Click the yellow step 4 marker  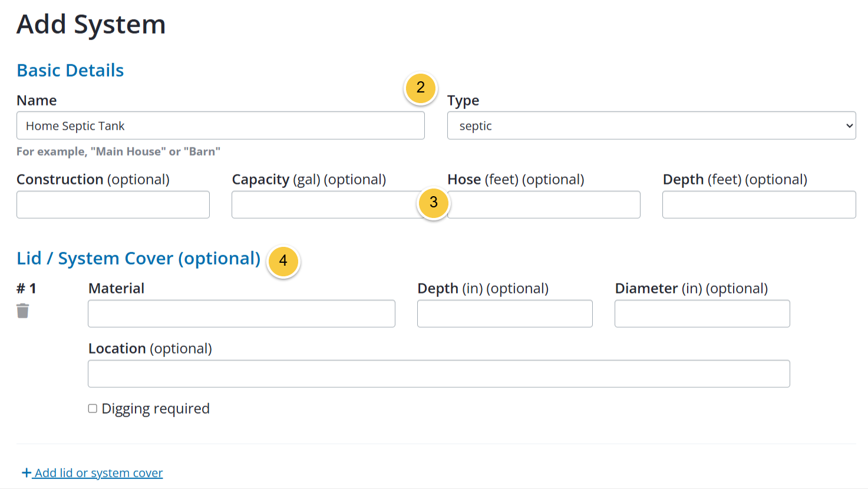[x=283, y=261]
